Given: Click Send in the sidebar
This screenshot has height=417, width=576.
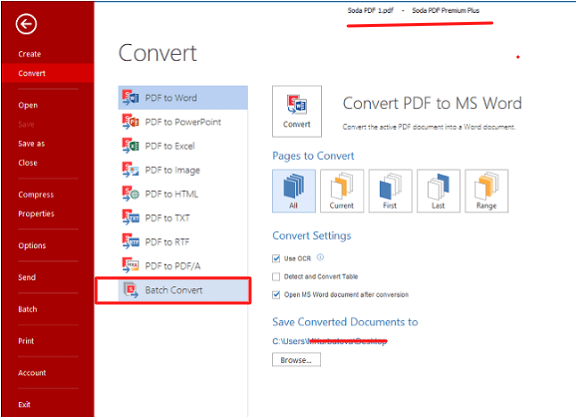Looking at the screenshot, I should [x=27, y=277].
